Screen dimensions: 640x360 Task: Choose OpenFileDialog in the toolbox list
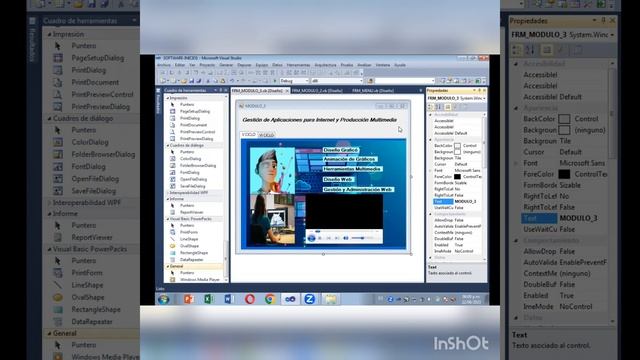pos(193,179)
